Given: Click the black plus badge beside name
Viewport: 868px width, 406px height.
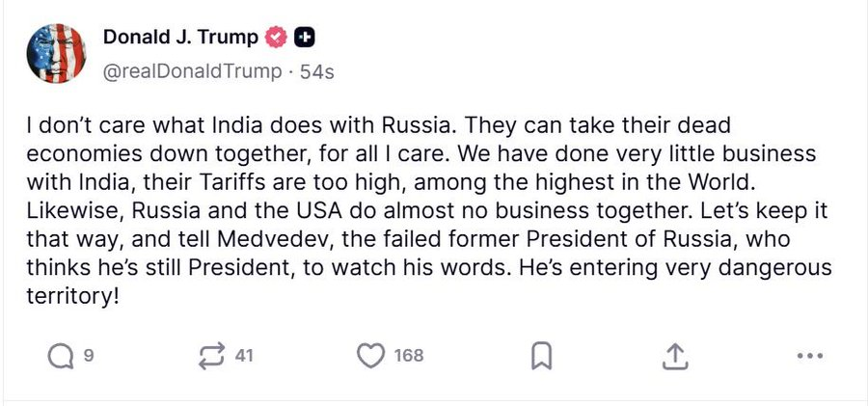Looking at the screenshot, I should [x=304, y=38].
